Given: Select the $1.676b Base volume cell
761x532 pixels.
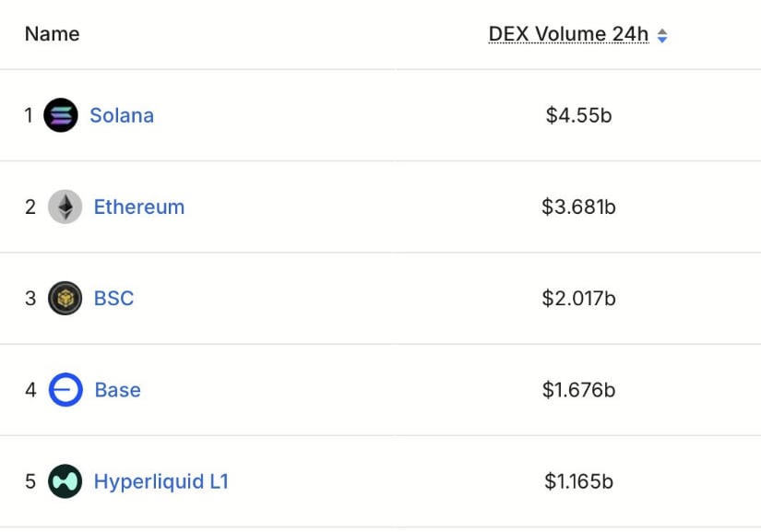Looking at the screenshot, I should (x=578, y=390).
